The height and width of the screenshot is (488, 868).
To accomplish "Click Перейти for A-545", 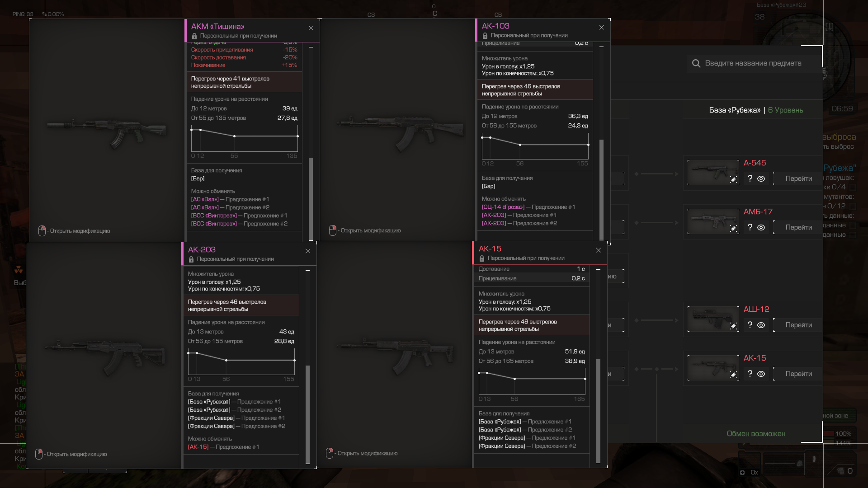I will click(798, 178).
